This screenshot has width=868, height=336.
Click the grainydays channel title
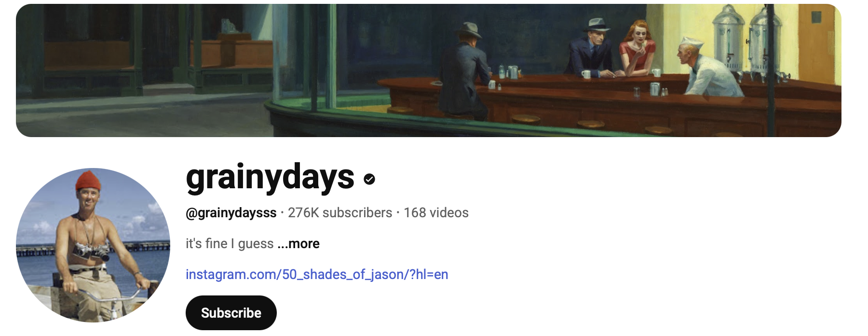coord(270,177)
